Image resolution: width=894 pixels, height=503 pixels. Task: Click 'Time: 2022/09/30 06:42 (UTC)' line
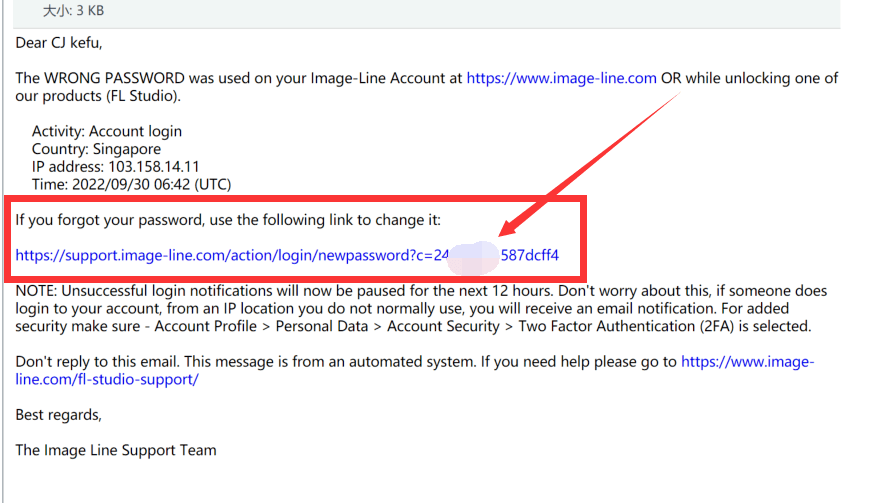point(132,184)
